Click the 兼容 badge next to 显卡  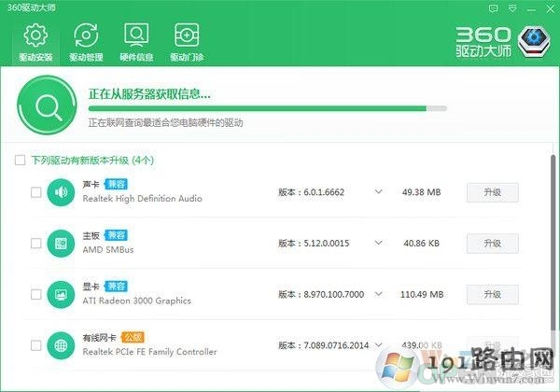click(116, 287)
